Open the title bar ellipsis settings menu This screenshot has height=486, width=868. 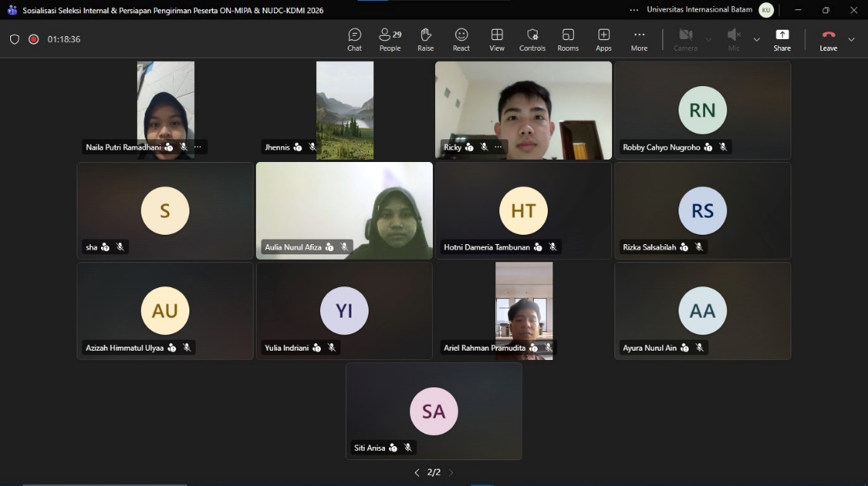[x=634, y=10]
